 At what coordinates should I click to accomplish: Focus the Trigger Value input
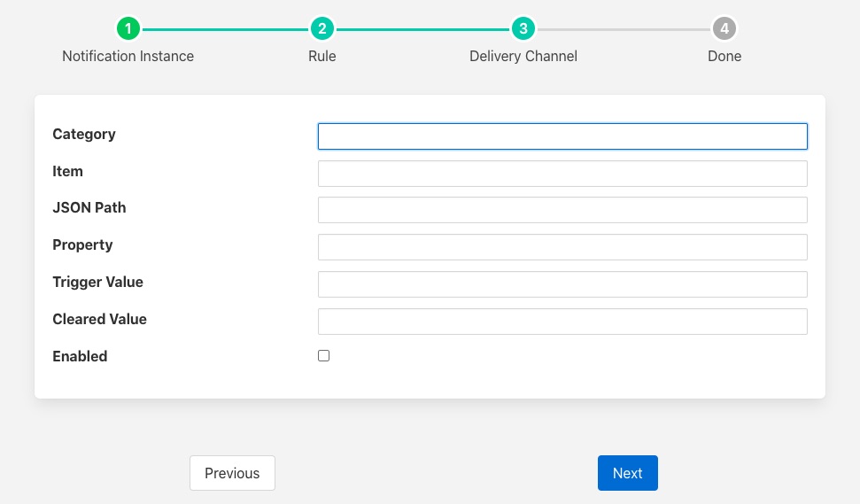click(x=562, y=284)
